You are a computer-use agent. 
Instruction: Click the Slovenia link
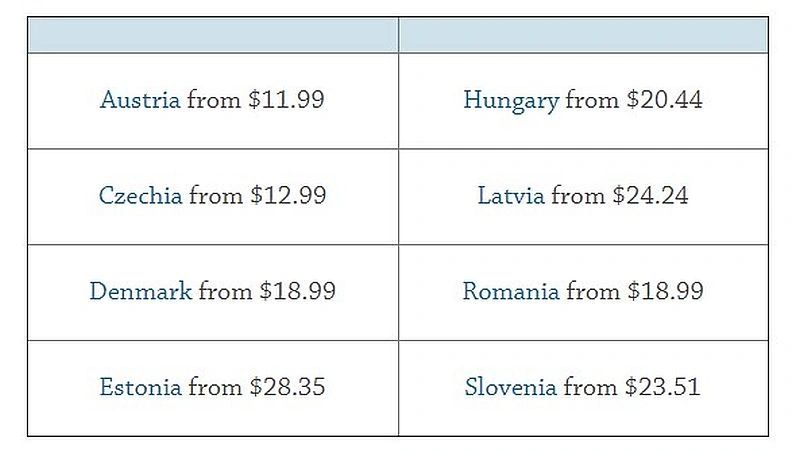[x=511, y=387]
